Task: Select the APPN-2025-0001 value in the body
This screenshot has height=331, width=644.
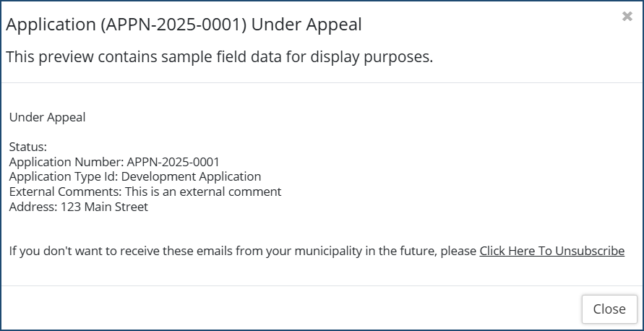Action: coord(173,162)
